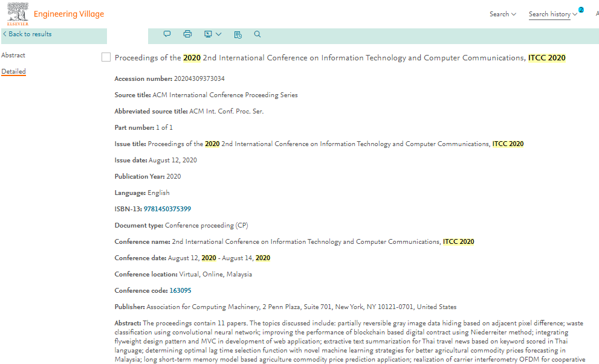Click abbreviated title ACM Int. Conf. Proc. Ser.
Screen dimensions: 599x364
pyautogui.click(x=227, y=112)
